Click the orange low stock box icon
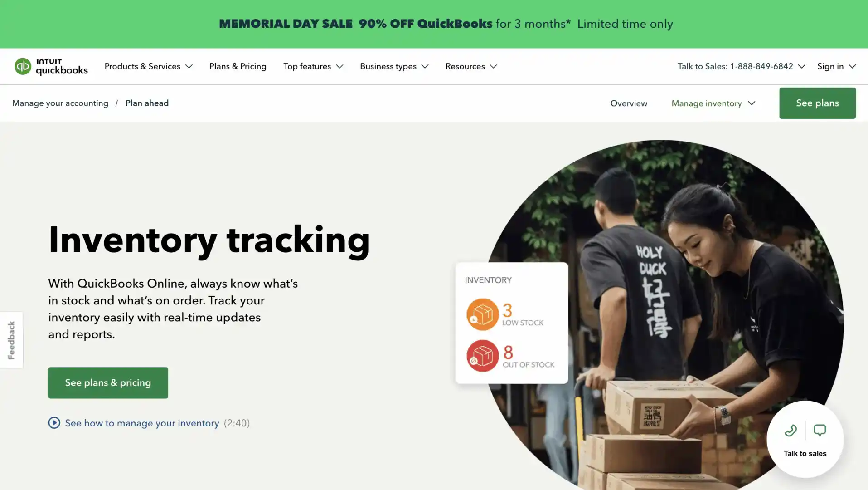Screen dimensions: 868x490 (x=482, y=314)
